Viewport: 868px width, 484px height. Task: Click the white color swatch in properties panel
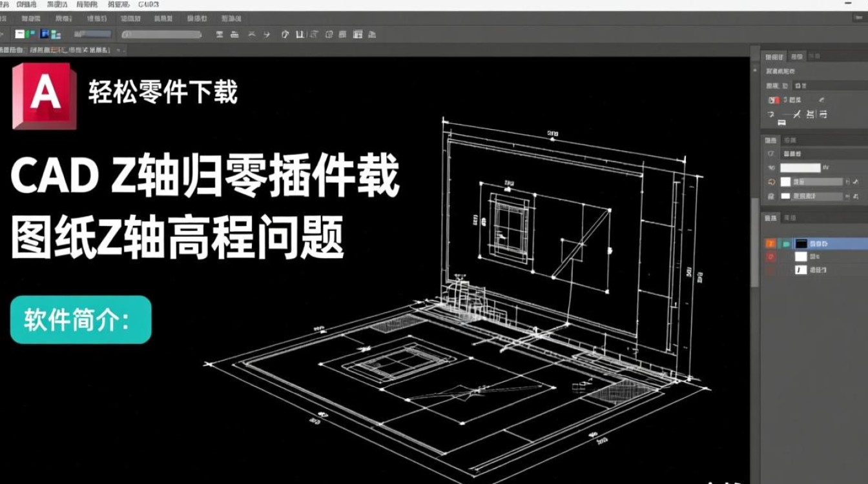[x=801, y=166]
